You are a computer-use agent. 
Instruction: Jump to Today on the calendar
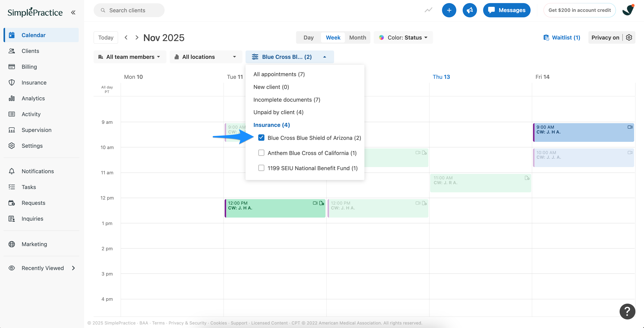click(106, 38)
